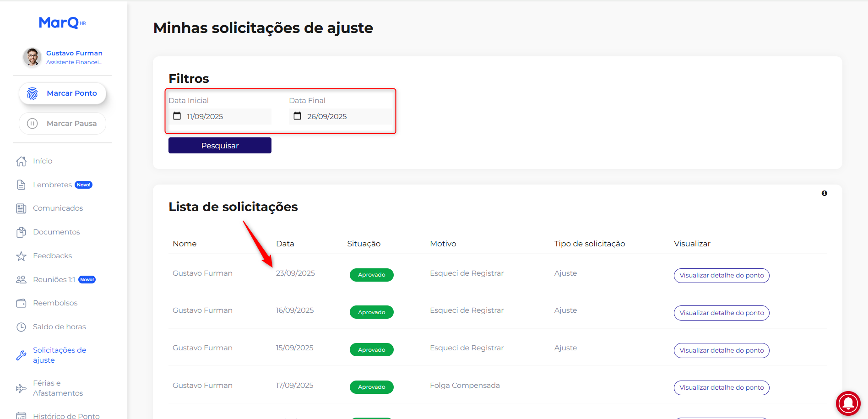The image size is (868, 419).
Task: Go to Comunicados in the sidebar
Action: (x=58, y=208)
